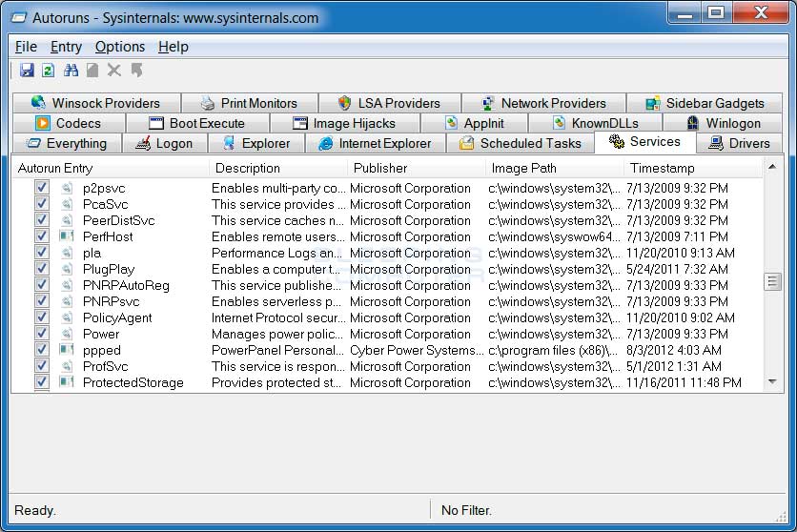Switch to the Drivers tab
This screenshot has width=797, height=532.
point(739,143)
